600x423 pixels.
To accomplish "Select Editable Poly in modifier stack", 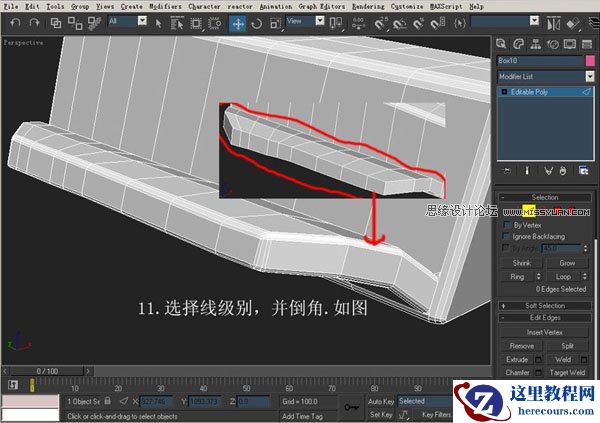I will (546, 92).
